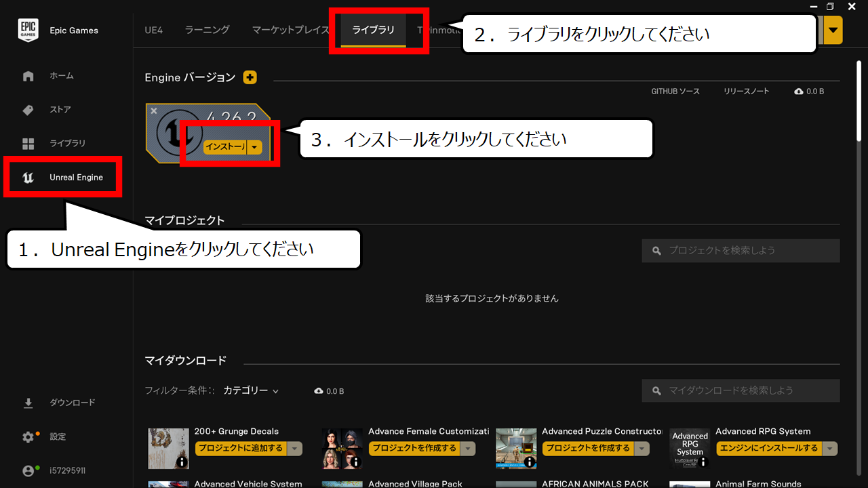Screen dimensions: 868x488
Task: Click the Animal Farm Sounds title
Action: tap(758, 483)
